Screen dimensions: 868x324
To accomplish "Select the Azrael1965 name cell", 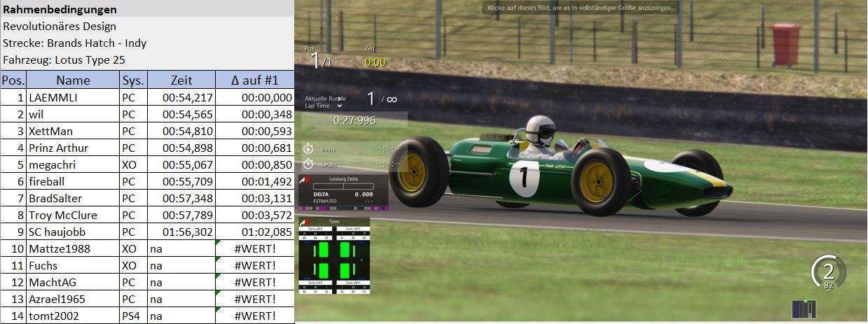I will click(x=73, y=299).
